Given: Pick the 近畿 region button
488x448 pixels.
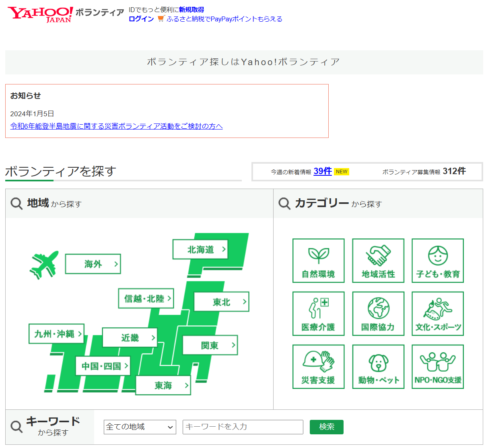Looking at the screenshot, I should (x=130, y=337).
